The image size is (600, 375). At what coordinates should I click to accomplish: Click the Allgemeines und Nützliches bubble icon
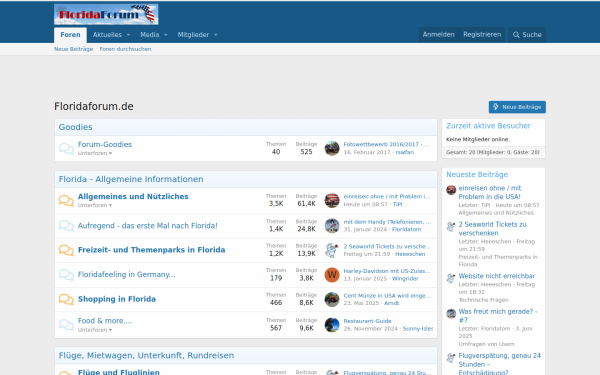point(66,201)
